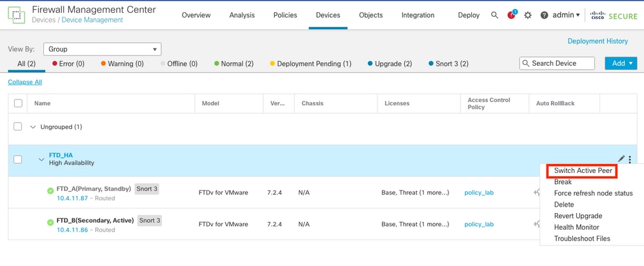This screenshot has height=266, width=644.
Task: Open the Deployment History link
Action: [x=598, y=41]
